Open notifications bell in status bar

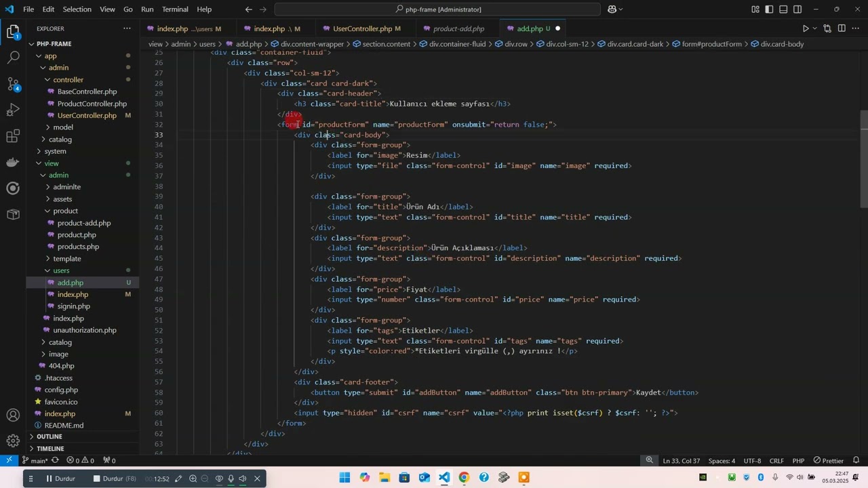(856, 461)
